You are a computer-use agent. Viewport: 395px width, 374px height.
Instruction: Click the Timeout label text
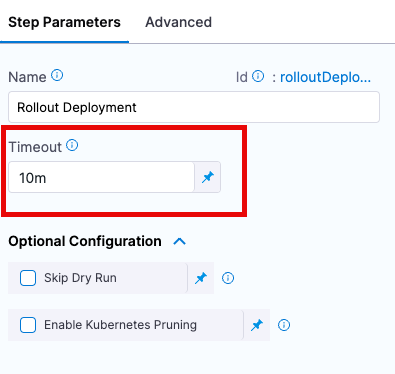(x=35, y=147)
